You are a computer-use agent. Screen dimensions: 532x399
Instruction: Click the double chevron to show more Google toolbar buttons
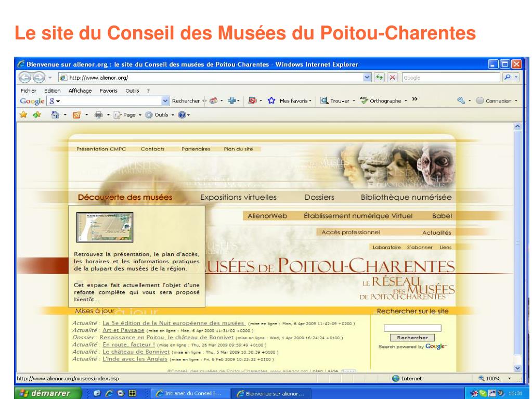coord(414,99)
